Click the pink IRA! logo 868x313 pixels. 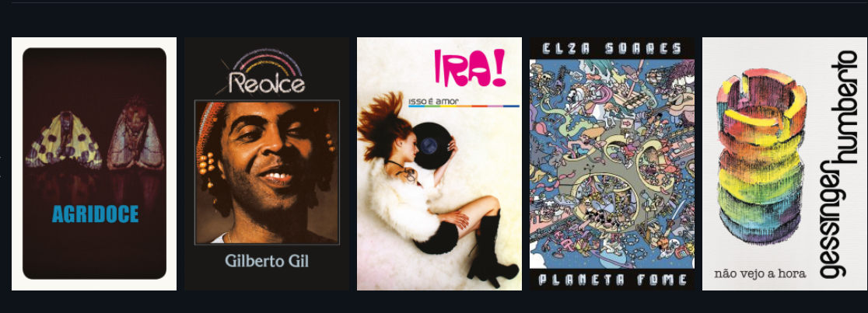(470, 68)
